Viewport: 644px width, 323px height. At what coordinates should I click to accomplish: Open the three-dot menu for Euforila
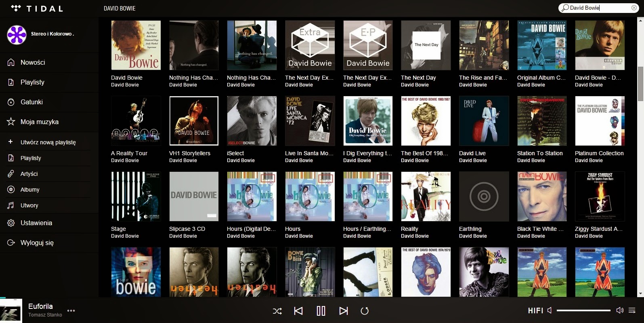point(71,310)
